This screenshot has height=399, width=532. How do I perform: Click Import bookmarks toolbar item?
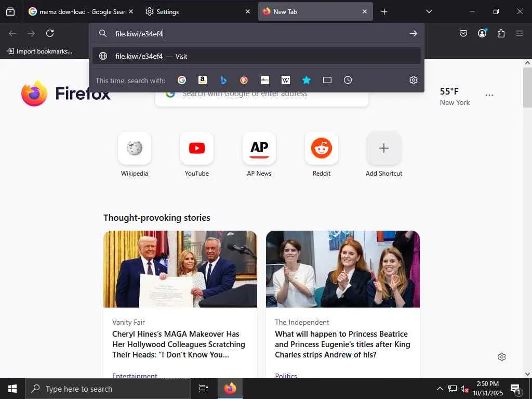click(39, 51)
